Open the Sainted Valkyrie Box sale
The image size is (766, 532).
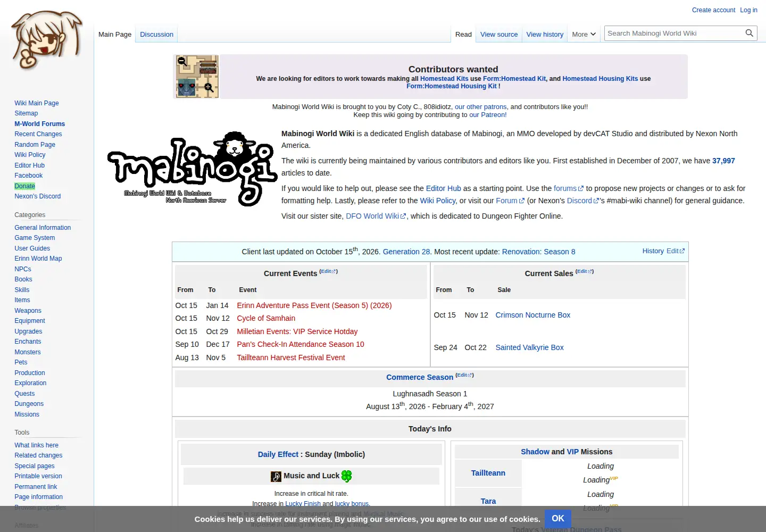pos(529,347)
